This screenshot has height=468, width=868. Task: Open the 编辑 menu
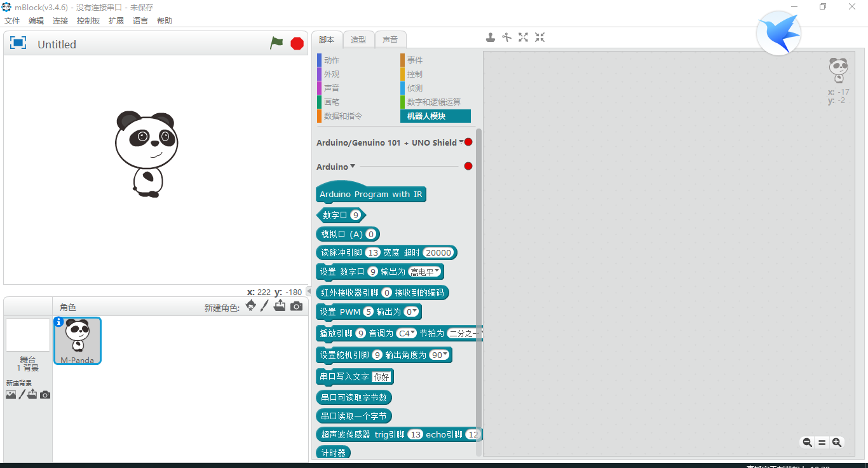(x=36, y=21)
